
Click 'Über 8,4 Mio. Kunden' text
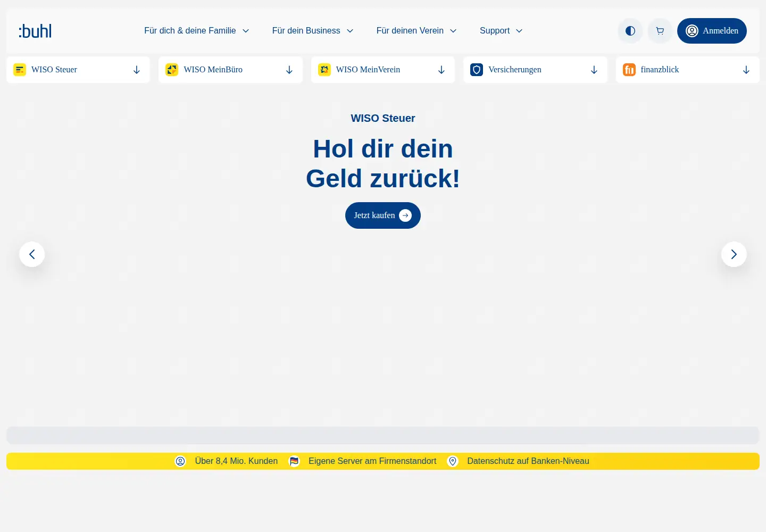[x=236, y=461]
